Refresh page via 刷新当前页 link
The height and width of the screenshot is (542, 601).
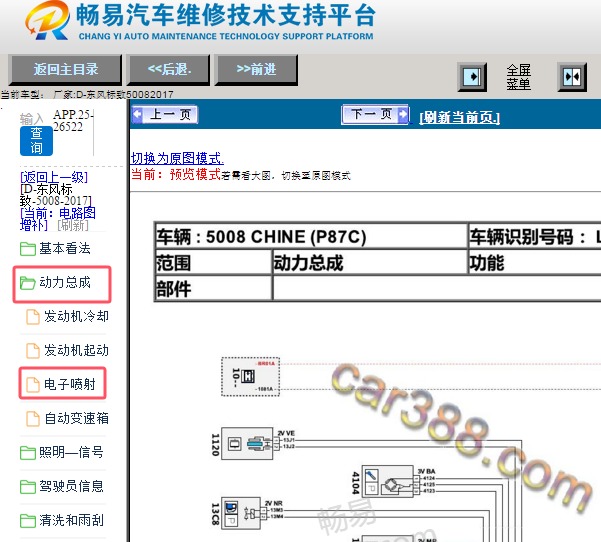tap(459, 118)
